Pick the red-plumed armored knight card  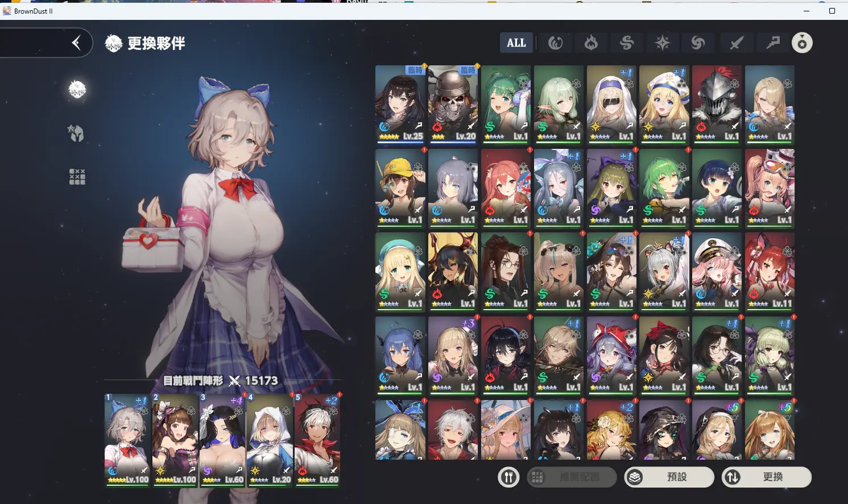(x=717, y=104)
